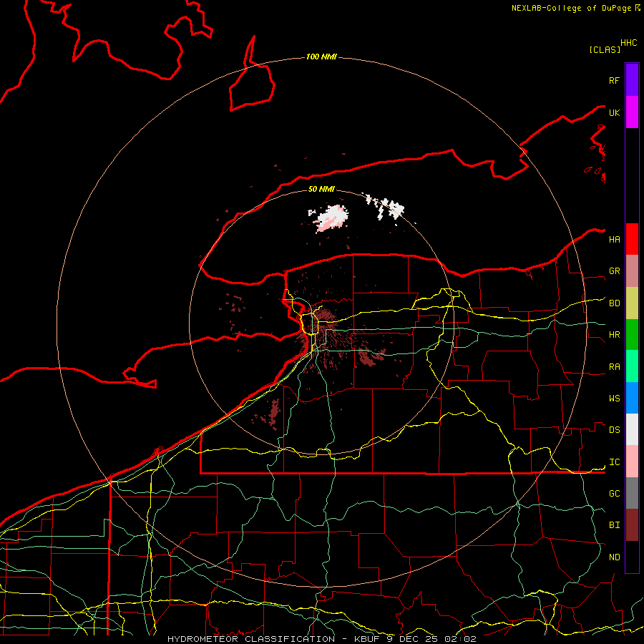Click the Hydrometeor Classification KBUF caption
Viewport: 644px width, 644px height.
[321, 639]
